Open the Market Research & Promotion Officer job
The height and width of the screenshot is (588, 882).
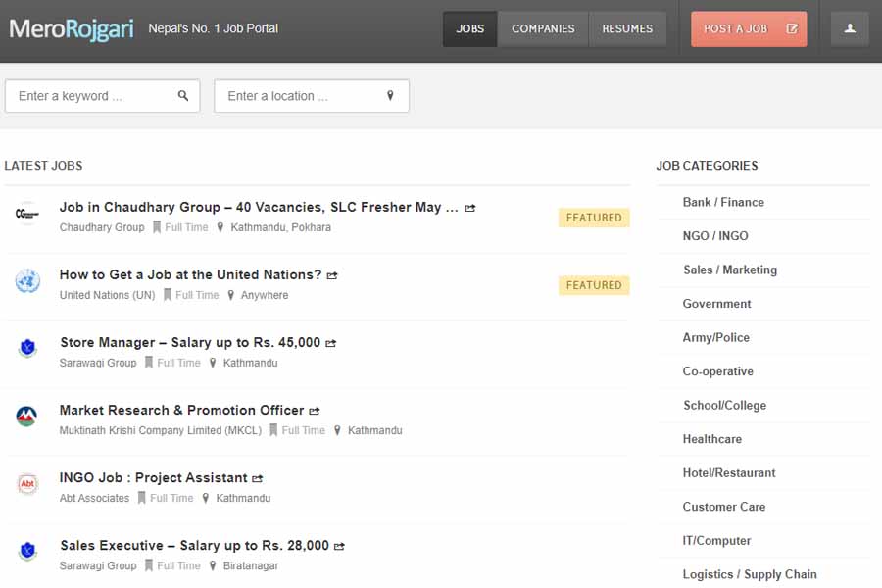pos(181,410)
